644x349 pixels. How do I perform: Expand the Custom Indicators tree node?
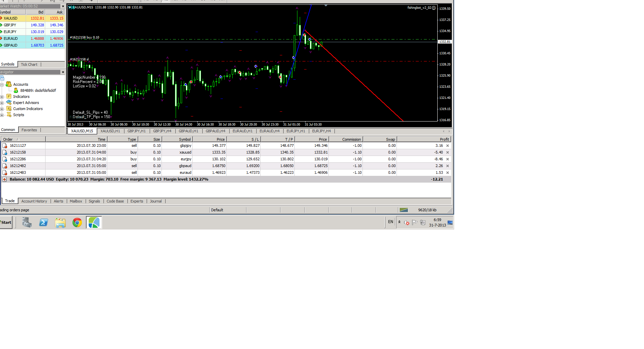(x=2, y=109)
